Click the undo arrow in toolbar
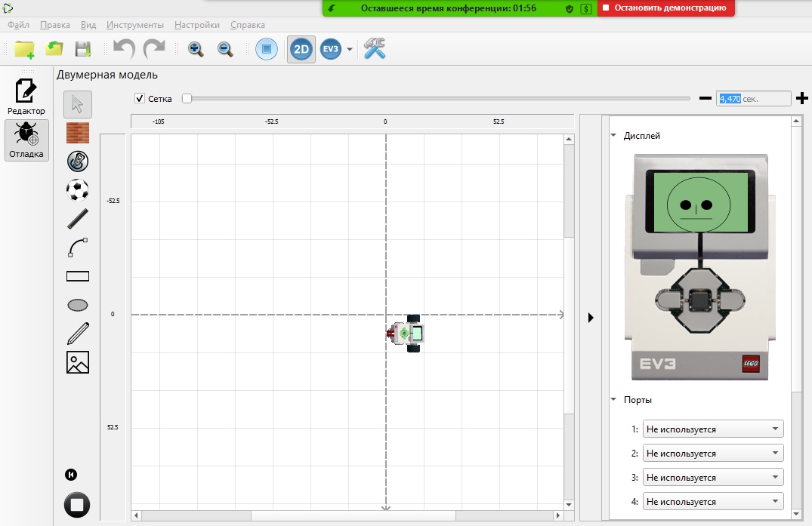Screen dimensions: 812x526 tap(124, 49)
